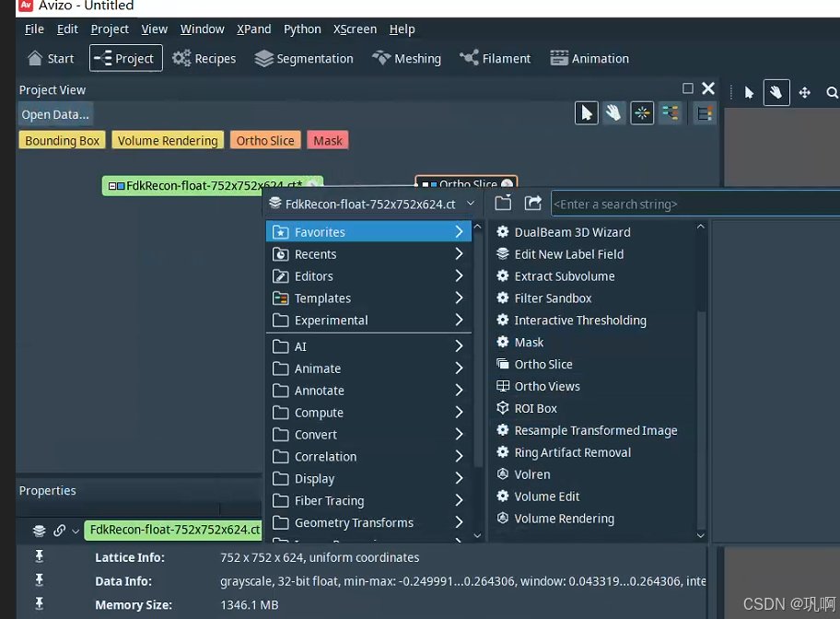Open the Help menu

(402, 29)
